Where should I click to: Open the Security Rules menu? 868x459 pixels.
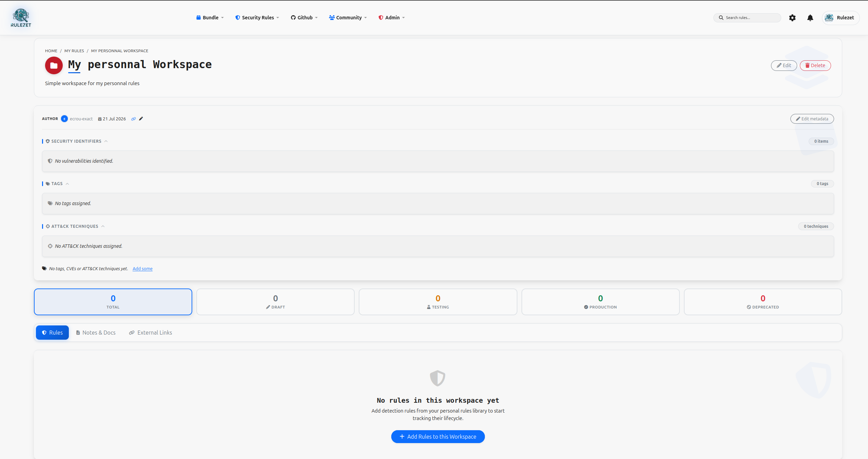click(257, 18)
